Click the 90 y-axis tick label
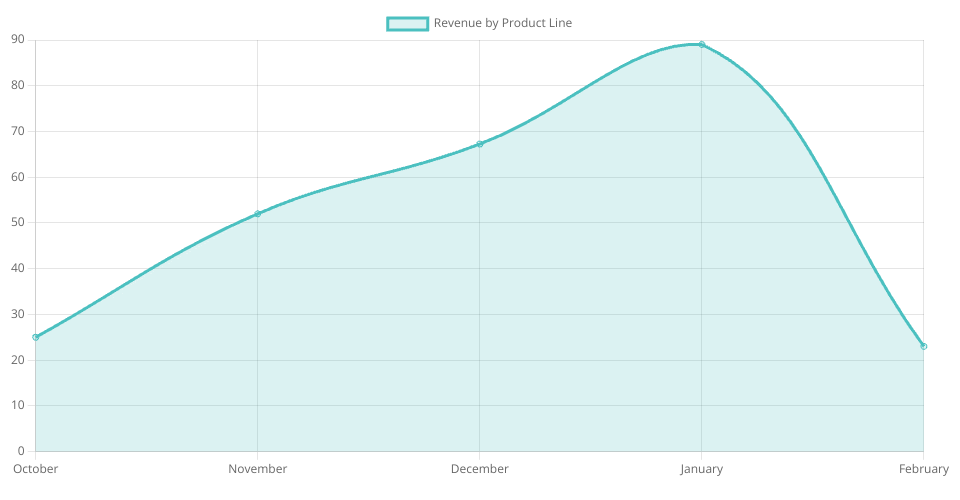 pyautogui.click(x=18, y=40)
